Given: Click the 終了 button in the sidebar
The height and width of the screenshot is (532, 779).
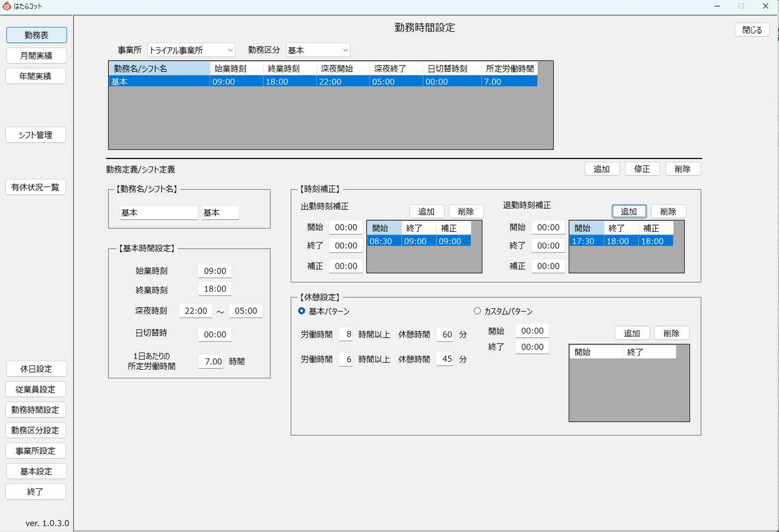Looking at the screenshot, I should click(36, 492).
